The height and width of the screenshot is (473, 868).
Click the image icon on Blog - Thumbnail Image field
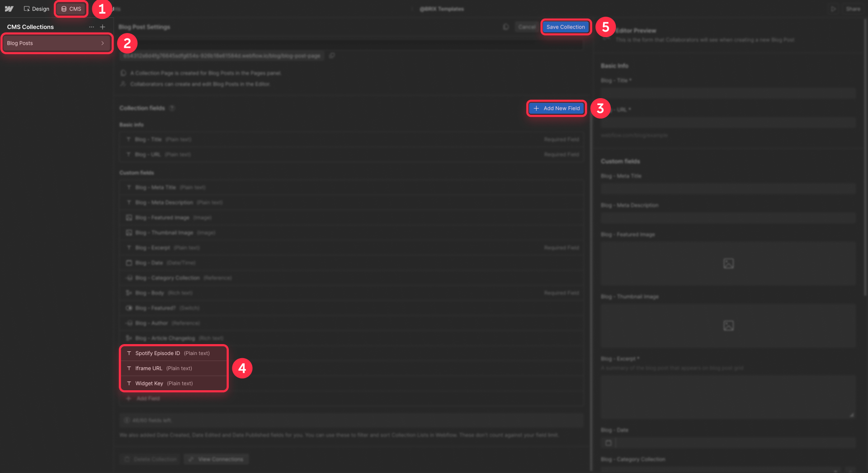click(x=129, y=232)
